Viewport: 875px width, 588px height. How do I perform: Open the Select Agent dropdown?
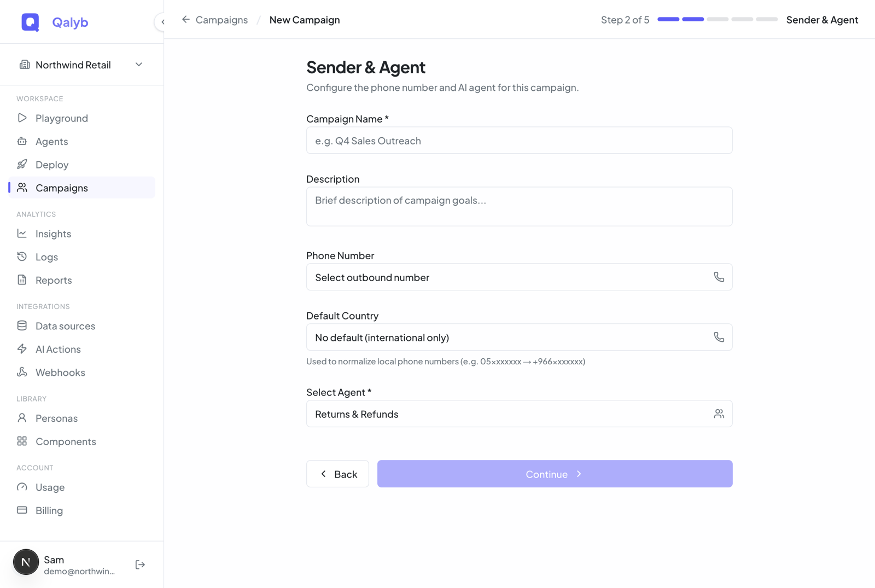click(x=519, y=414)
